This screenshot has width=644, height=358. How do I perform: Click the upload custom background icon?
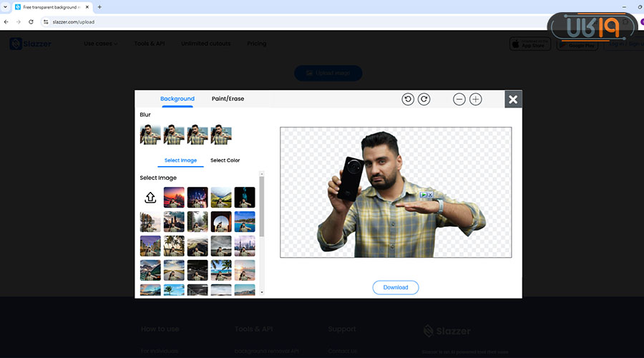[150, 198]
